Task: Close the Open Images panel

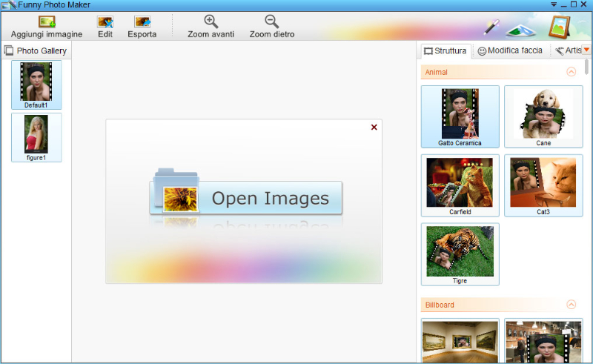Action: [x=374, y=128]
